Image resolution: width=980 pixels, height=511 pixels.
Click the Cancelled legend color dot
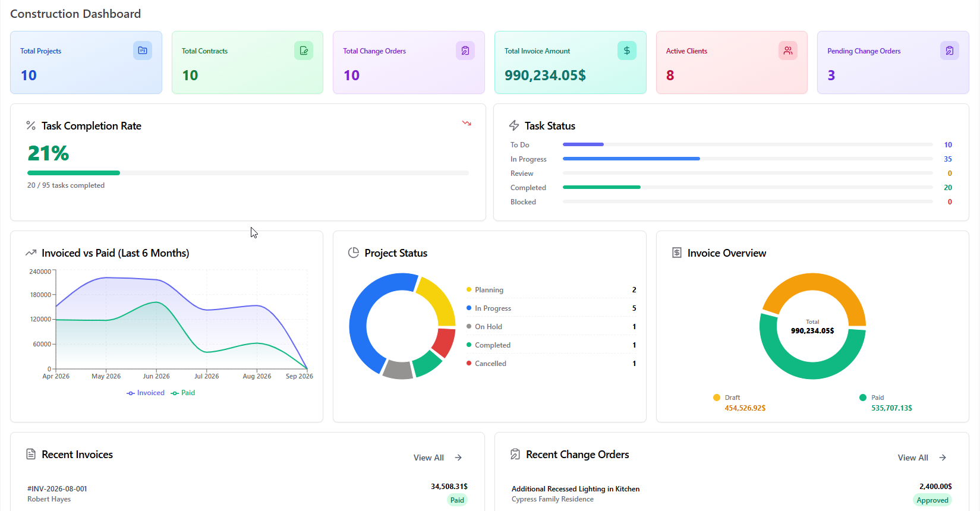[469, 363]
